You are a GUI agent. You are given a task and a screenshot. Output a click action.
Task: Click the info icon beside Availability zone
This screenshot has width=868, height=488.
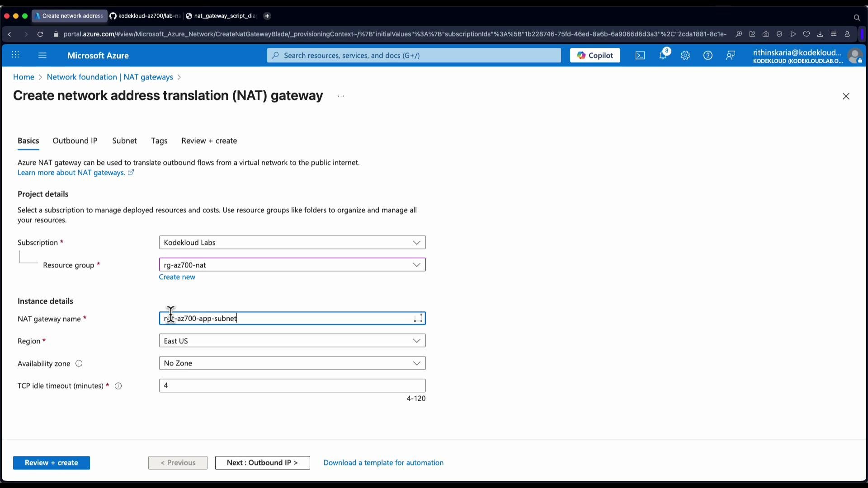(79, 364)
